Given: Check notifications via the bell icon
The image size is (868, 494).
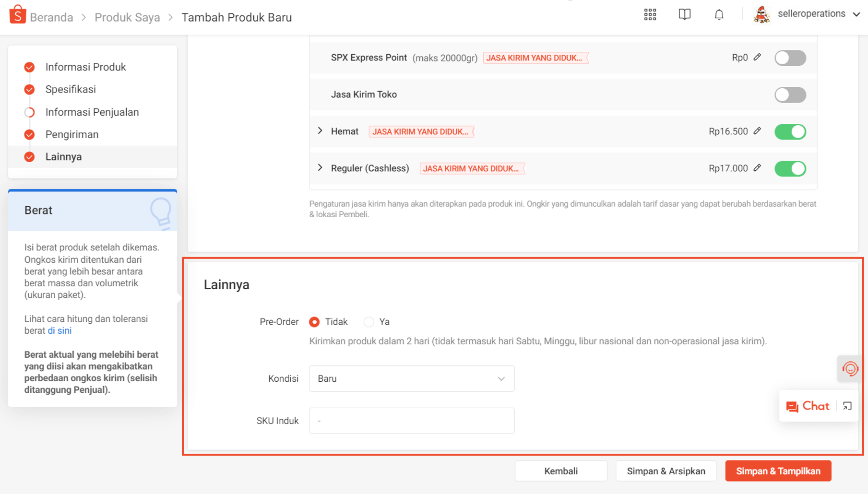Looking at the screenshot, I should coord(719,14).
